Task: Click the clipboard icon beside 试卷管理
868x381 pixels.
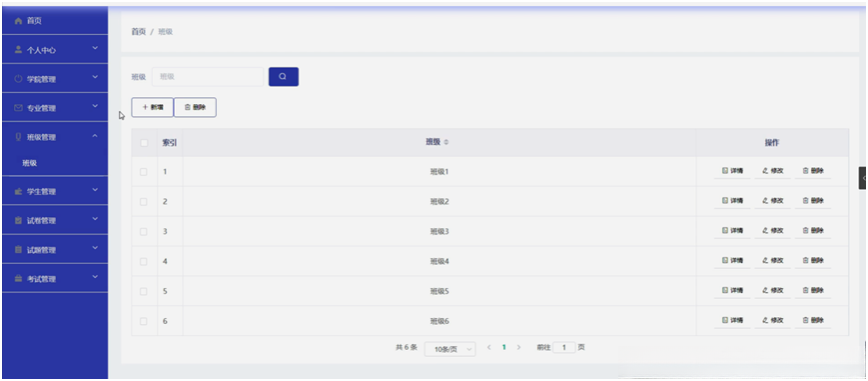Action: (18, 221)
